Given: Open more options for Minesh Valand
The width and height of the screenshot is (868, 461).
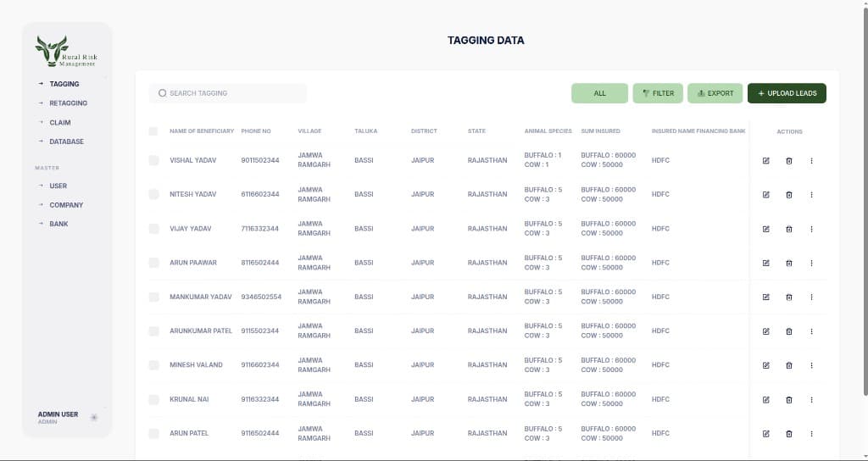Looking at the screenshot, I should 811,365.
